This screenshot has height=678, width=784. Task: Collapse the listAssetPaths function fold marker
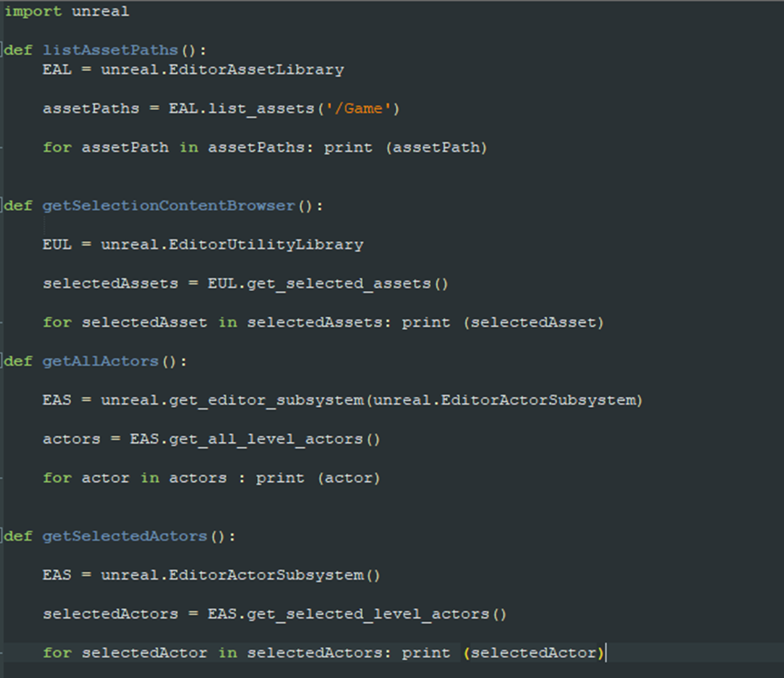(x=2, y=50)
